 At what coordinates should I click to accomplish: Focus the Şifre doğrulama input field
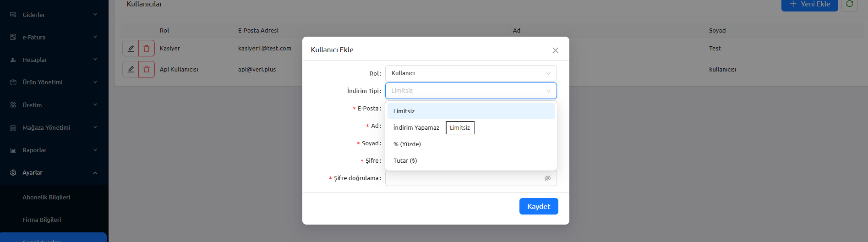471,178
